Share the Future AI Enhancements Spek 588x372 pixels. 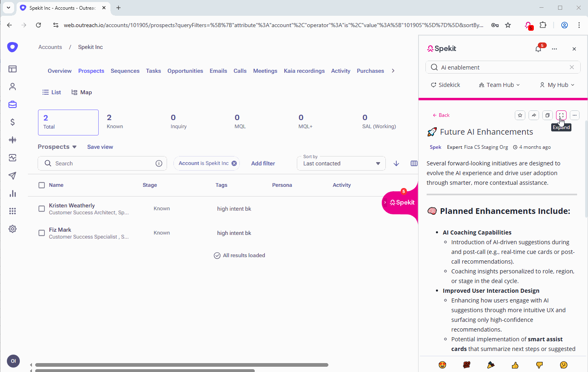[534, 115]
